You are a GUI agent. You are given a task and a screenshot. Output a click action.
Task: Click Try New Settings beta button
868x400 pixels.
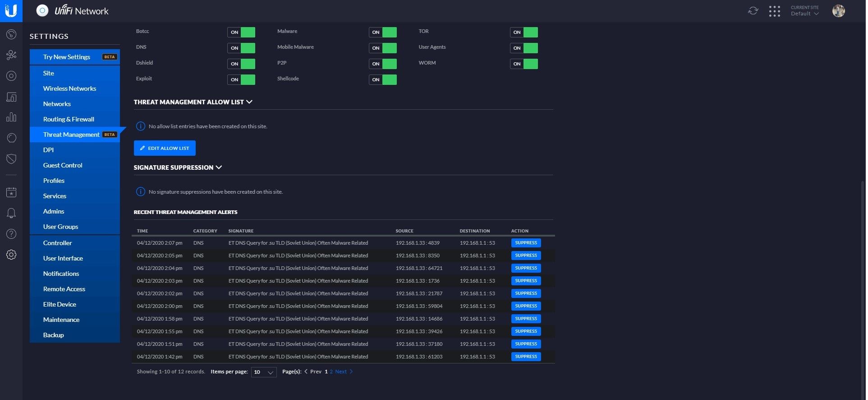coord(75,57)
